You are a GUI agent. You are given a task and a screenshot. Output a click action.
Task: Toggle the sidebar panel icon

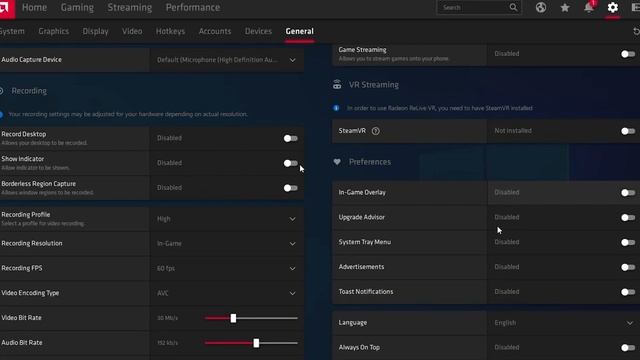[x=636, y=7]
